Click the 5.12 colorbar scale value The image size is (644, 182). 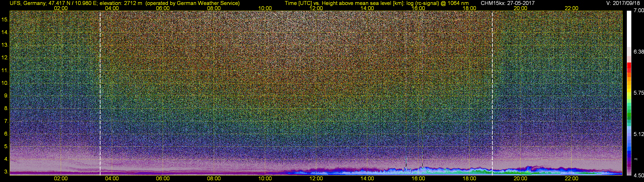click(x=639, y=134)
